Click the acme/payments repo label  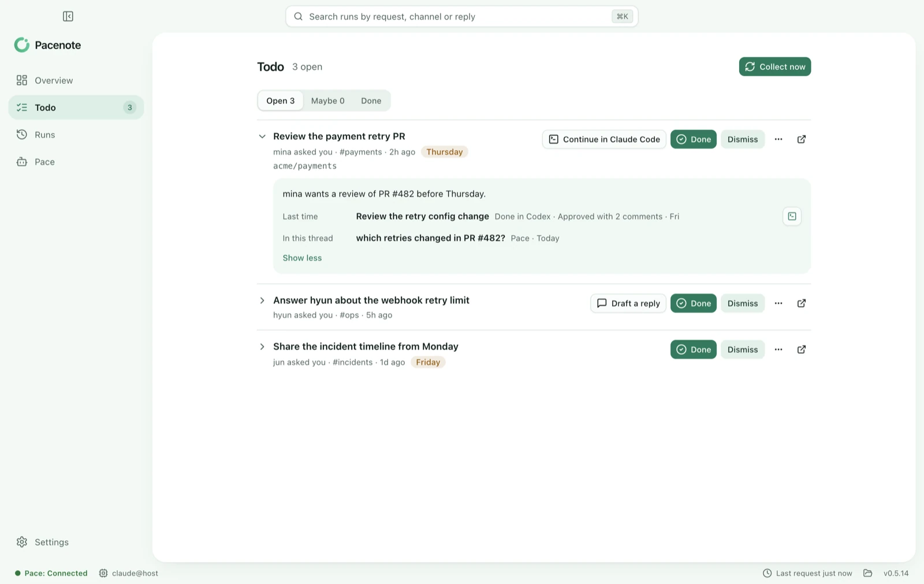pyautogui.click(x=305, y=166)
